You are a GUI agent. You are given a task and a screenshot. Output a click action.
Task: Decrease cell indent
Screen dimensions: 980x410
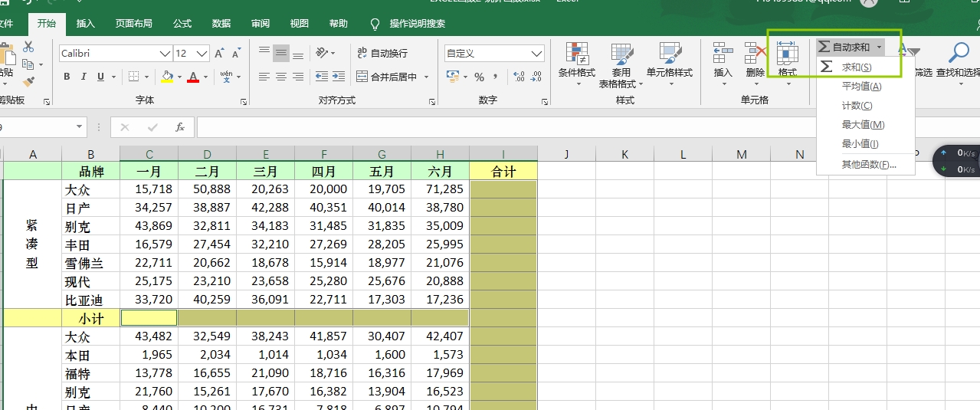(x=322, y=77)
